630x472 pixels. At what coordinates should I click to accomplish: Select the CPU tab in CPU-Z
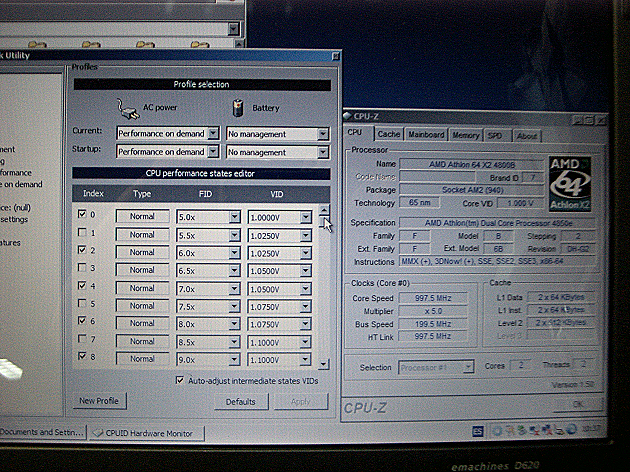tap(355, 133)
